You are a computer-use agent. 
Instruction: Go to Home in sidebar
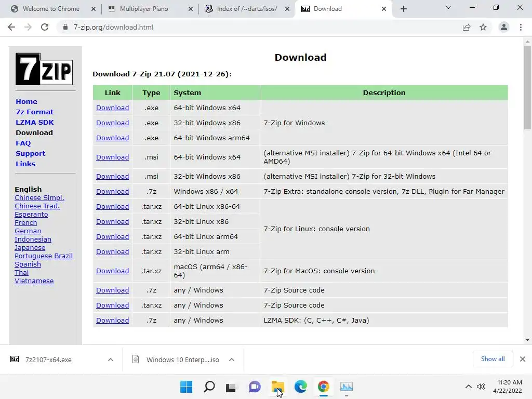(x=26, y=101)
